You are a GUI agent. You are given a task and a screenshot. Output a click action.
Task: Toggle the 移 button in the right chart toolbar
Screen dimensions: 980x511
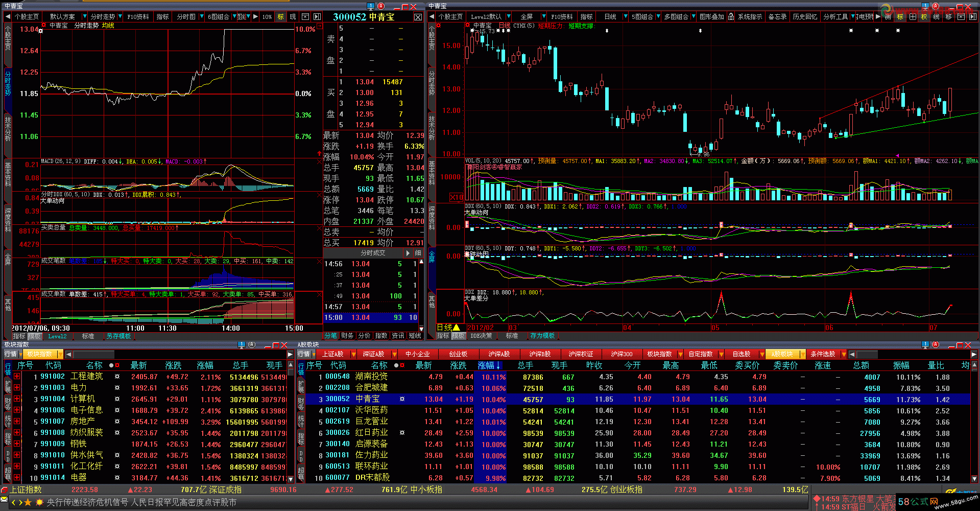coord(948,16)
